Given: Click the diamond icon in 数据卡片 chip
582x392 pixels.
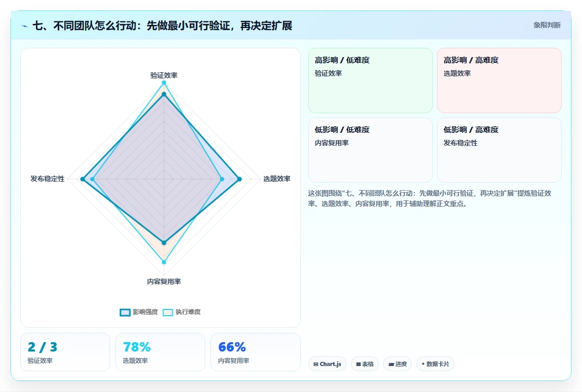Looking at the screenshot, I should click(423, 364).
